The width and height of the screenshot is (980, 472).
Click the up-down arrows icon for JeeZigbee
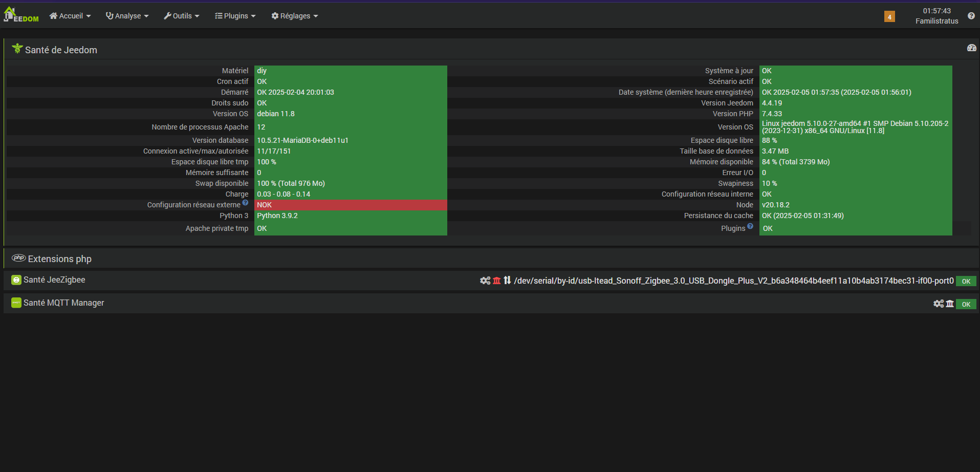[507, 281]
